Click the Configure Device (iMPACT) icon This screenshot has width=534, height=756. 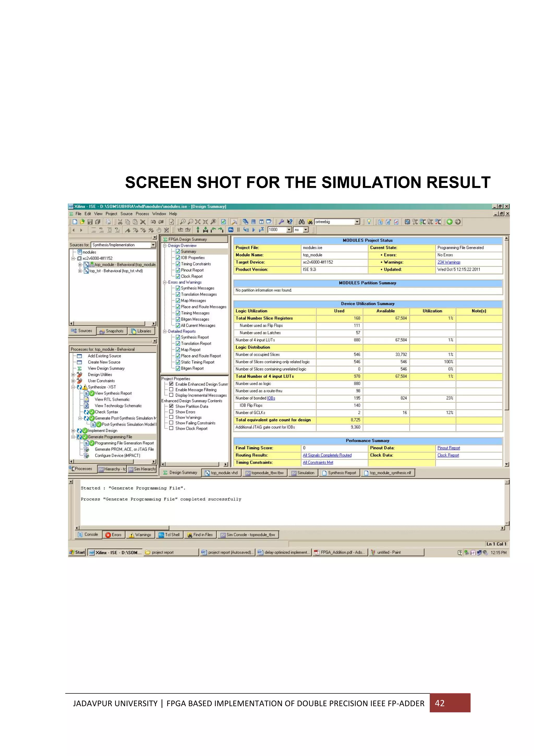point(87,455)
